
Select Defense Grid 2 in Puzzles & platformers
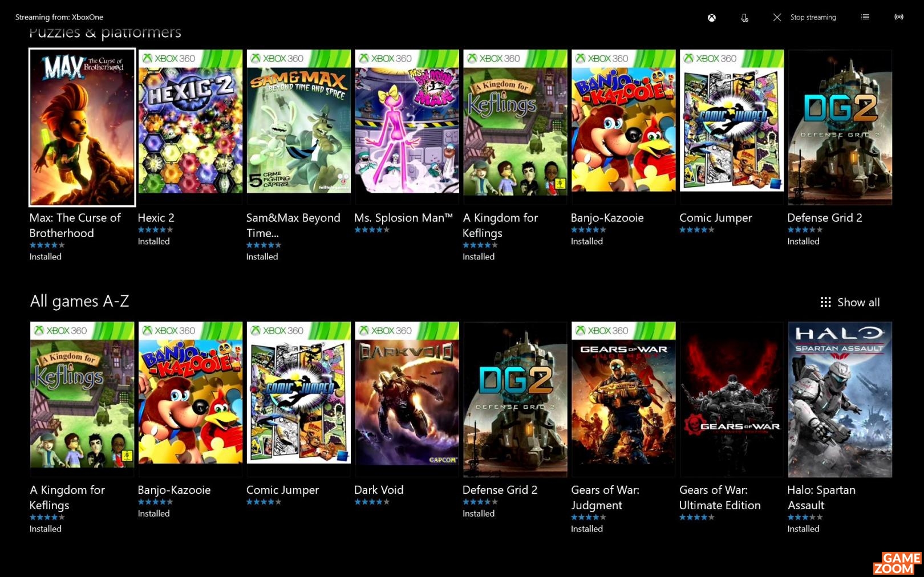(840, 127)
